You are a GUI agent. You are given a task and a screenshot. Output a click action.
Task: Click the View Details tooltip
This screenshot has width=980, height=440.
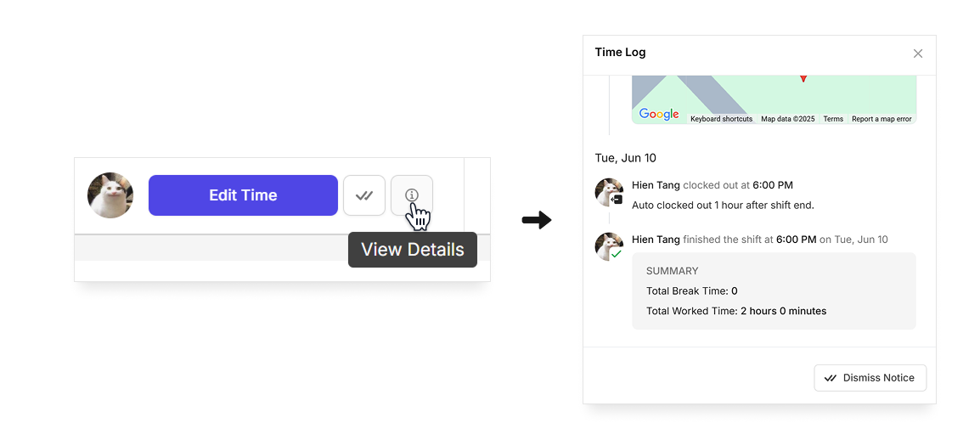(413, 250)
